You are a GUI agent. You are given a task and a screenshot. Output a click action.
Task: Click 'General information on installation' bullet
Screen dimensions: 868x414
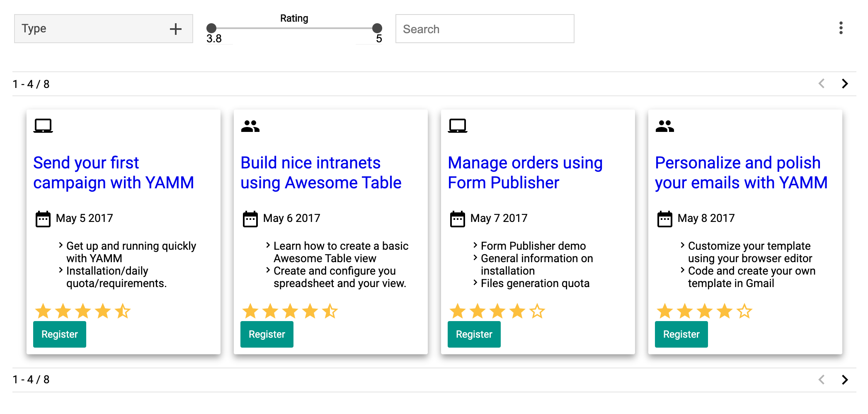537,265
